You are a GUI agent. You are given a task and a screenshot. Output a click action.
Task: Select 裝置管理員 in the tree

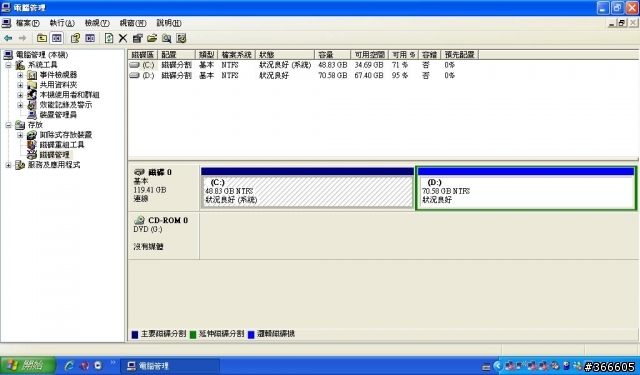point(58,115)
